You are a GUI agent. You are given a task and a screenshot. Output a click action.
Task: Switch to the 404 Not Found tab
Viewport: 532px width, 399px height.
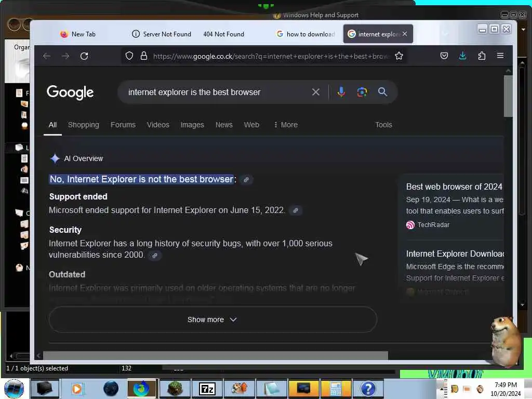(223, 34)
